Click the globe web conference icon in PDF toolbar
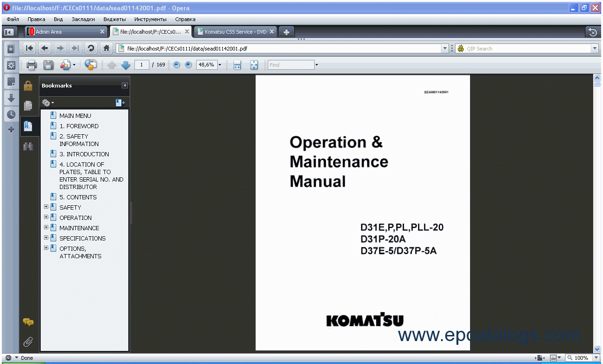 pyautogui.click(x=91, y=65)
